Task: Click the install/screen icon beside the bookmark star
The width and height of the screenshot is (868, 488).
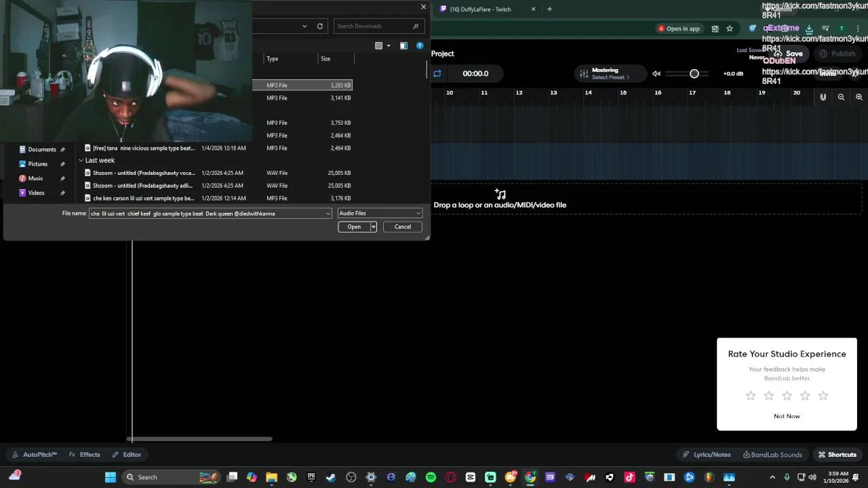Action: [x=715, y=28]
